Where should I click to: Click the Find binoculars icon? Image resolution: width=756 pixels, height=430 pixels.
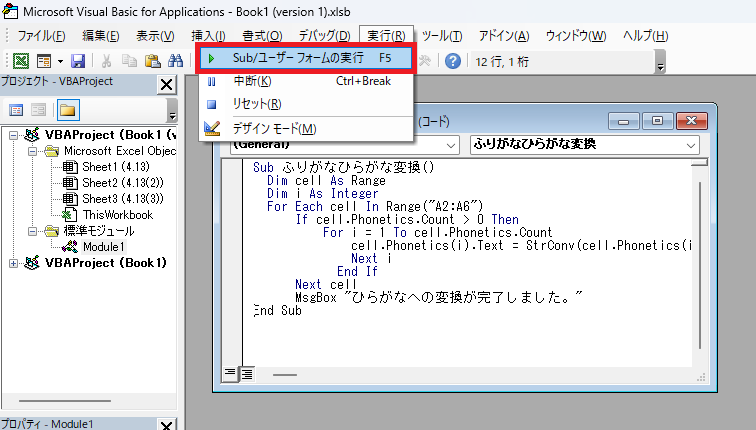point(177,61)
